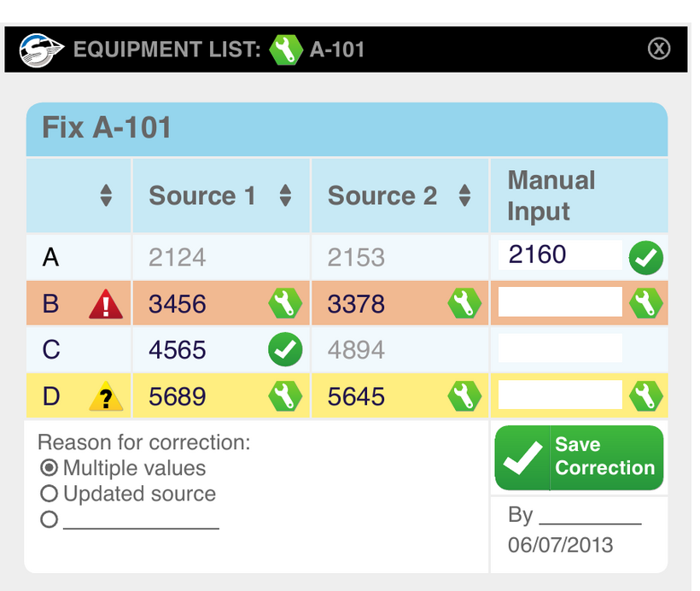
Task: Click the yellow question warning in row D
Action: (106, 395)
